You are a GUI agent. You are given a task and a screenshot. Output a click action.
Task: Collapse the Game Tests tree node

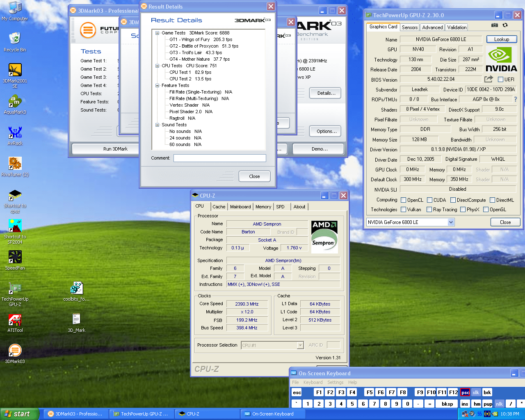tap(157, 33)
